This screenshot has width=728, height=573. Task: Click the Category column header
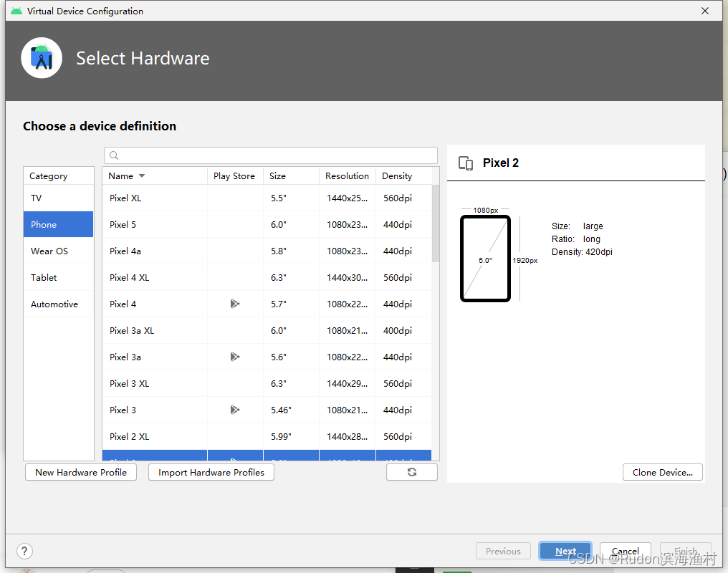coord(59,176)
